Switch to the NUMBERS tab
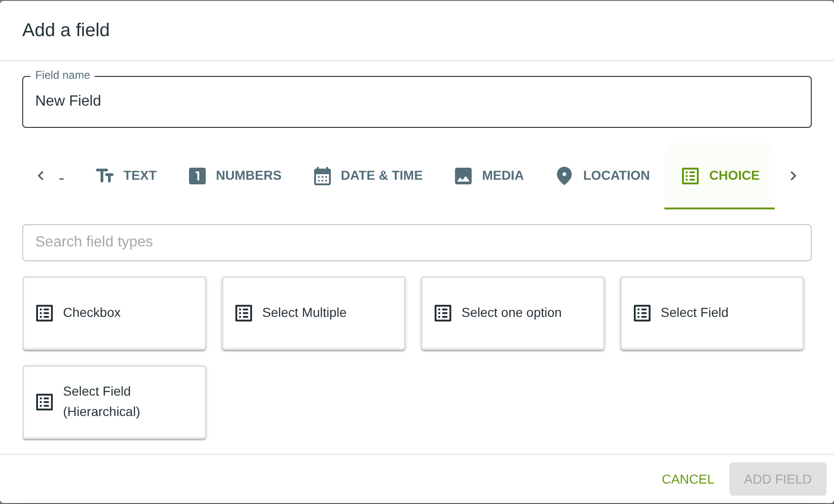 tap(235, 176)
